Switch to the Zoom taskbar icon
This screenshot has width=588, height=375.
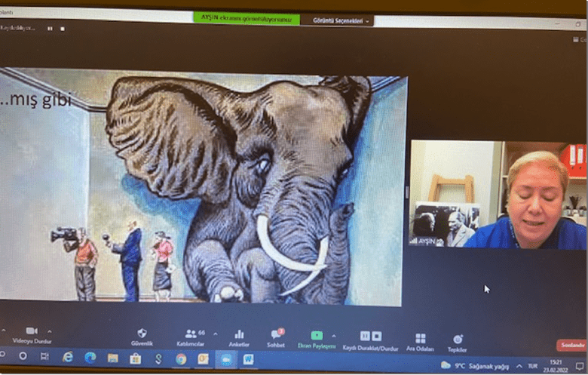click(225, 360)
